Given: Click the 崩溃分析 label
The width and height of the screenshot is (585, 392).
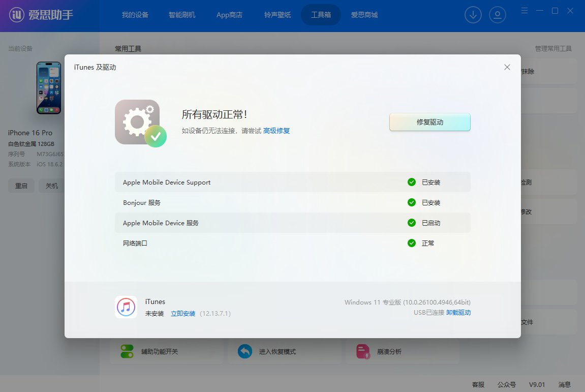Looking at the screenshot, I should pos(389,351).
